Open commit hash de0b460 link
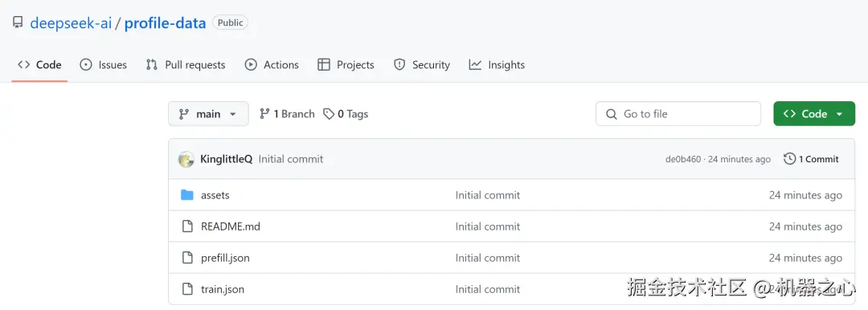Screen dimensions: 868x310 683,160
